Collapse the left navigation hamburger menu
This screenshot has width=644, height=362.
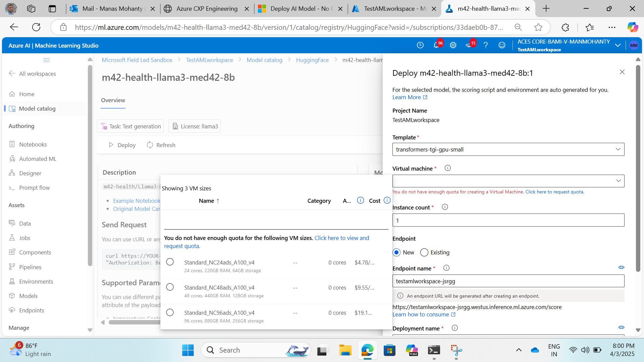coord(46,60)
